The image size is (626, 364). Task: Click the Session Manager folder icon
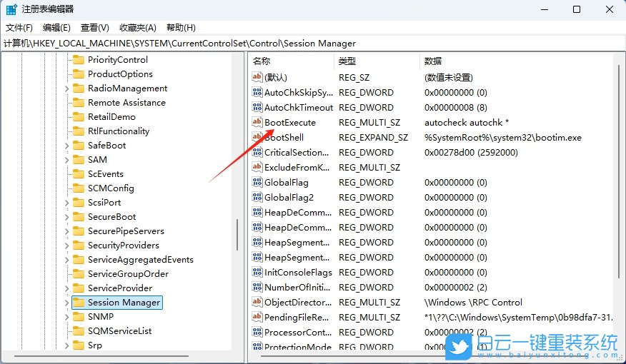point(79,302)
